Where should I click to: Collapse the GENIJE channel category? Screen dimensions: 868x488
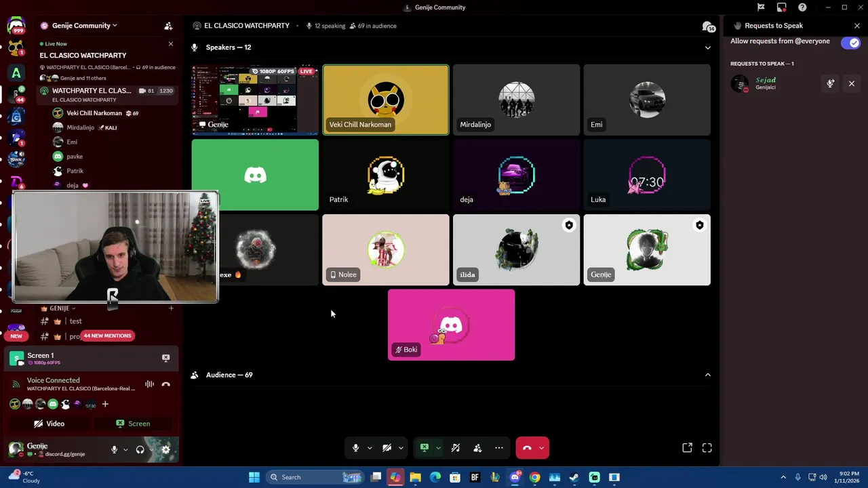[60, 308]
